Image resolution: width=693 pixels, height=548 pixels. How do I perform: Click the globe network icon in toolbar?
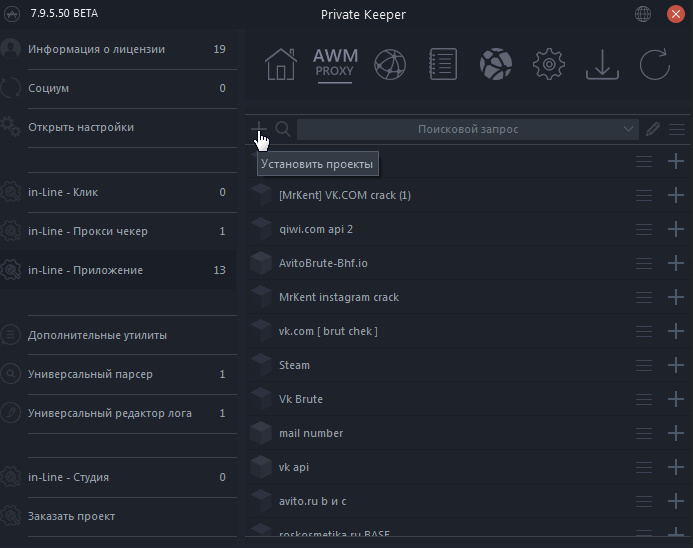(x=389, y=65)
